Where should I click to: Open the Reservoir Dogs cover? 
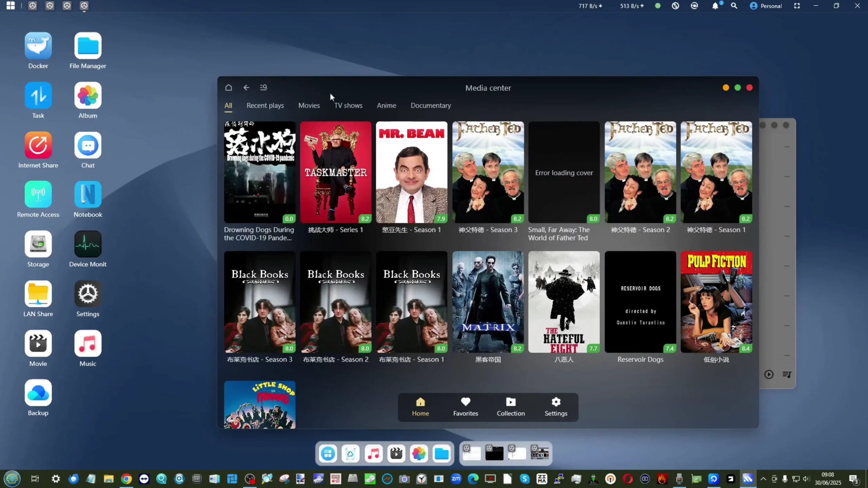pos(640,302)
